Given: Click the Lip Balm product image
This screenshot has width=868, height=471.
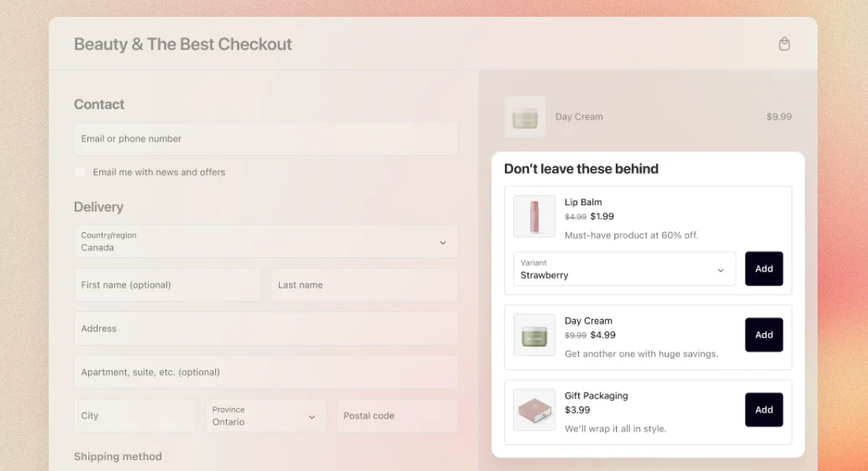Looking at the screenshot, I should [x=534, y=216].
